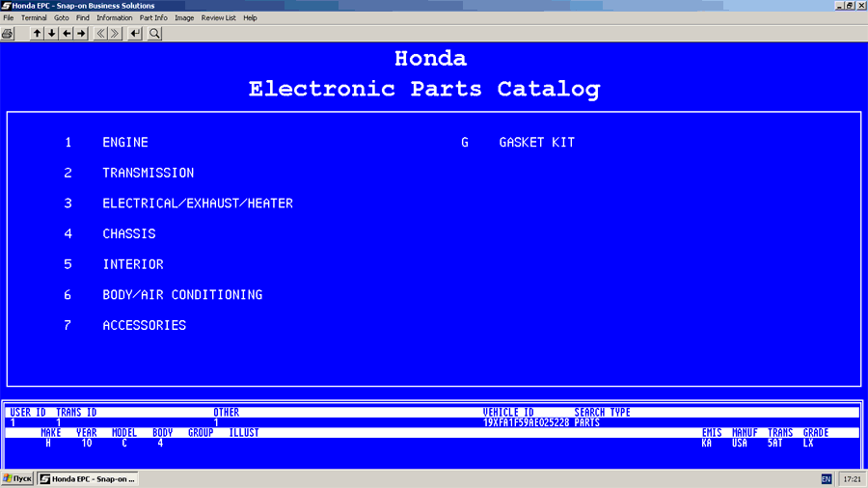The height and width of the screenshot is (488, 868).
Task: Click the Honda EPC title bar icon
Action: point(6,6)
